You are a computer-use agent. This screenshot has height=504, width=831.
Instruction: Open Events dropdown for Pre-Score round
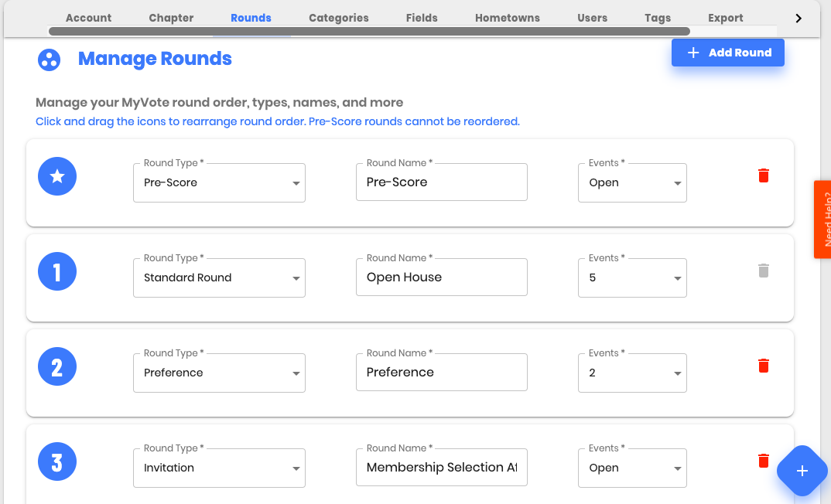[x=632, y=182]
